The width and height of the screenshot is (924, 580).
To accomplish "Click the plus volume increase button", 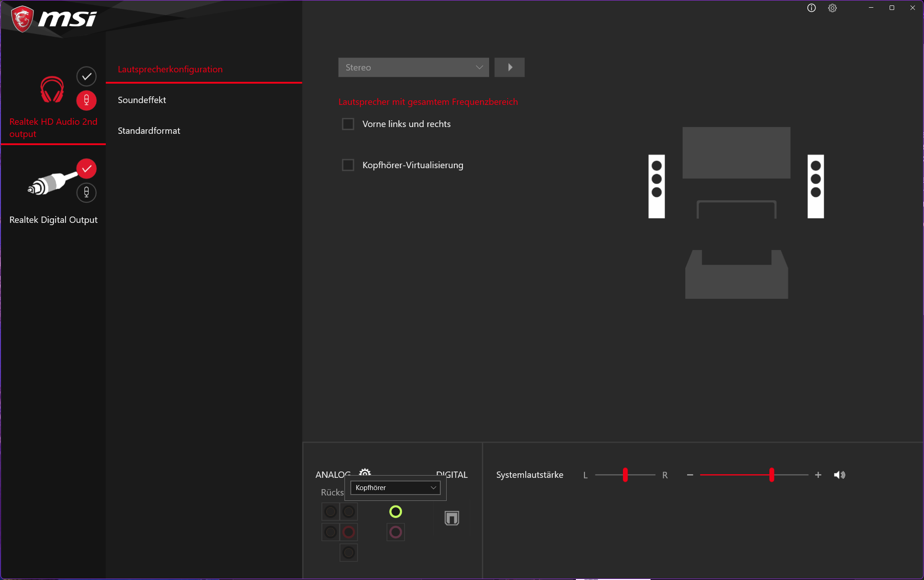I will click(x=818, y=475).
